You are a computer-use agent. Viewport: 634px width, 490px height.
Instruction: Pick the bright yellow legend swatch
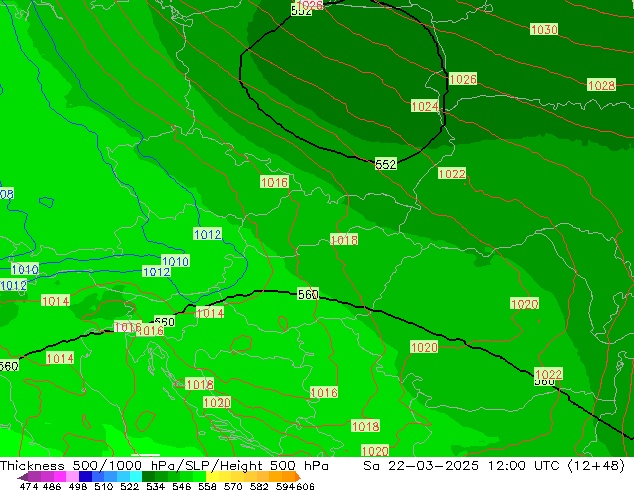(212, 477)
